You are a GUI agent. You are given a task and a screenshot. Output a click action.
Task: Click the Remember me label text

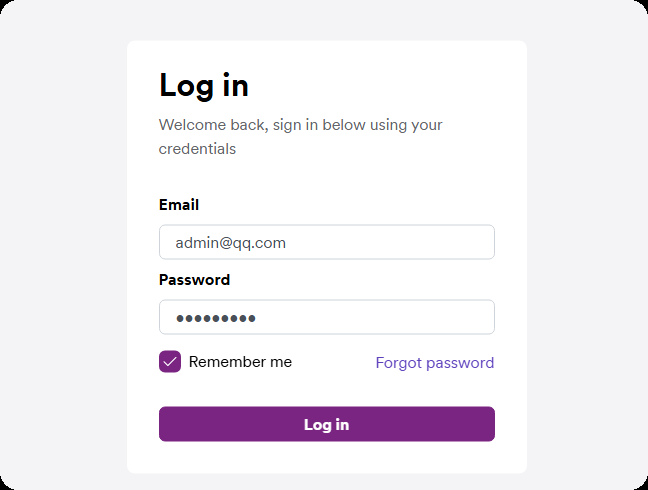240,362
